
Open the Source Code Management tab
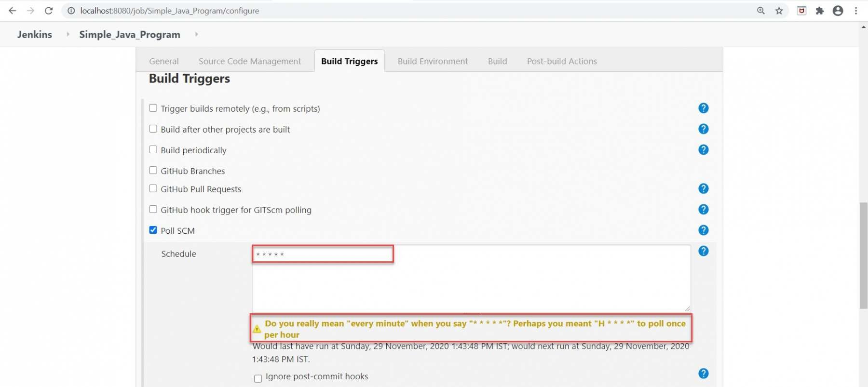click(x=250, y=61)
